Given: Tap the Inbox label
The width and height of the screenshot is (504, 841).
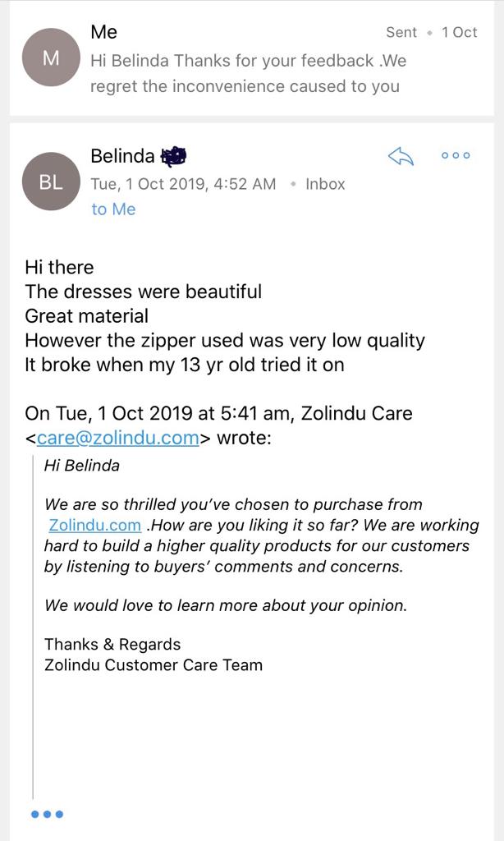Looking at the screenshot, I should click(325, 184).
